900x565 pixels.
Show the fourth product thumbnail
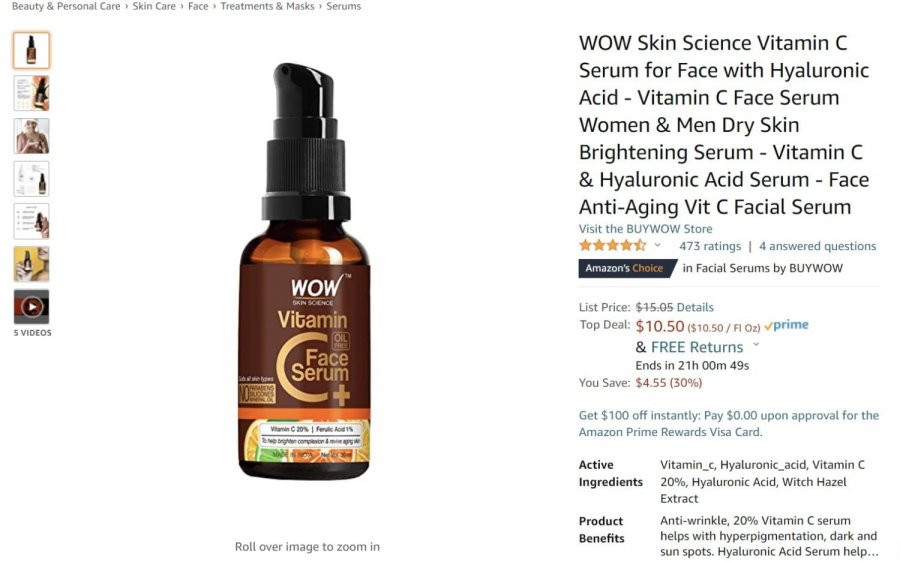point(31,179)
